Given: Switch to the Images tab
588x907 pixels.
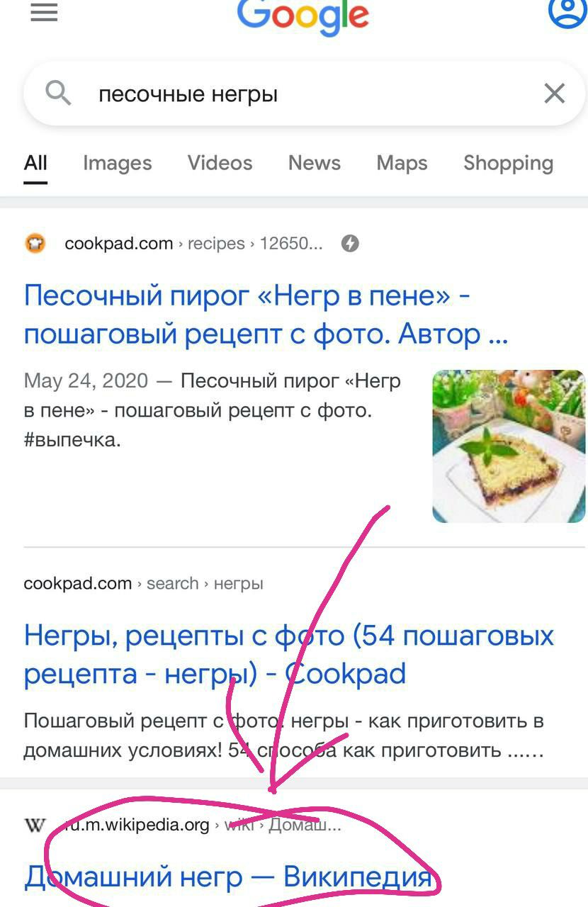Looking at the screenshot, I should 118,163.
